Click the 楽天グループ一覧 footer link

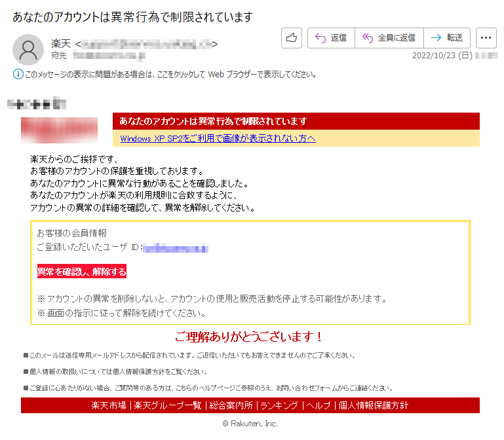click(x=168, y=405)
